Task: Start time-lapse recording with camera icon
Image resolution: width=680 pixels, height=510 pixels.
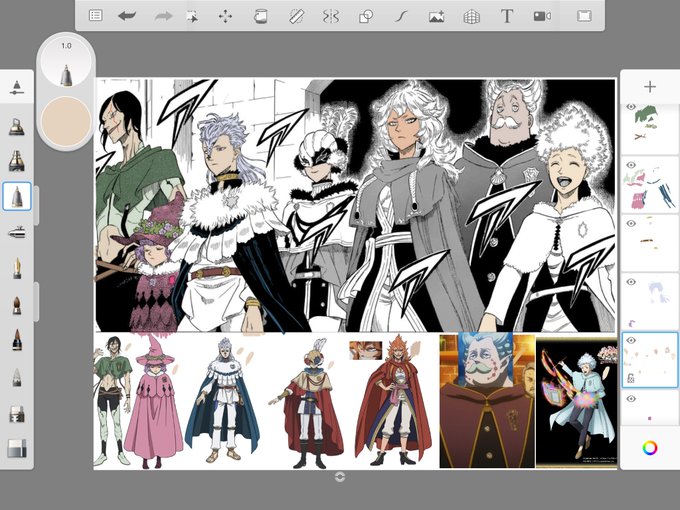Action: (x=542, y=16)
